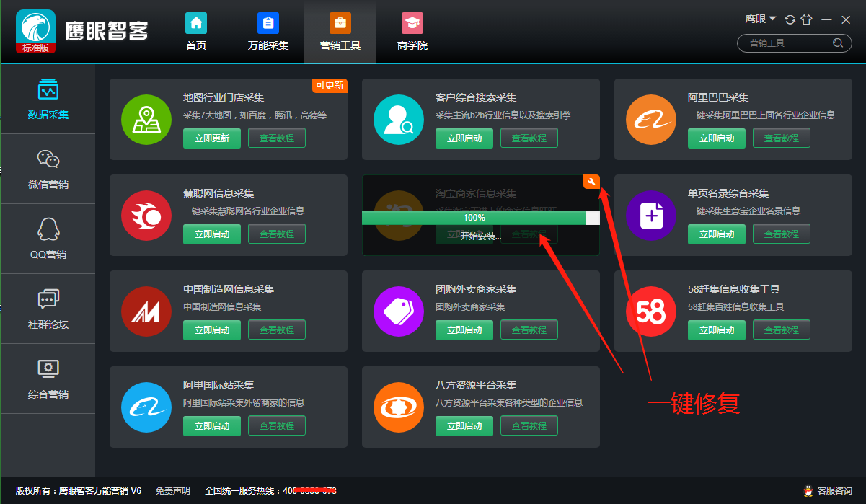The image size is (866, 504).
Task: Click the green installation progress bar
Action: [476, 218]
